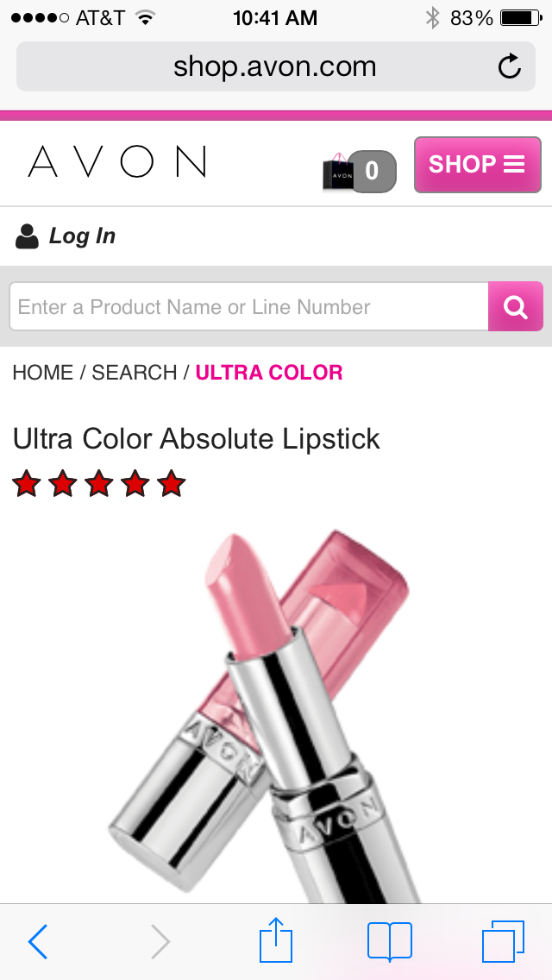Tap the five-star product rating
The width and height of the screenshot is (552, 980).
coord(99,484)
